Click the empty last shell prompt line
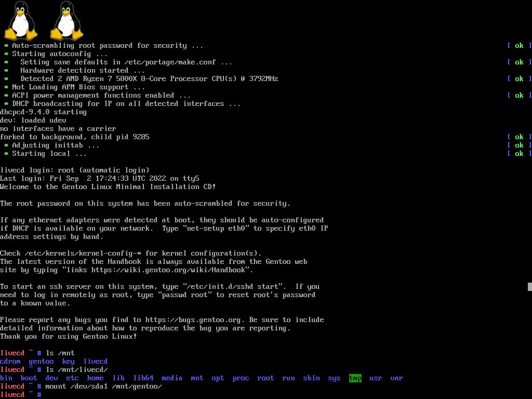532x399 pixels. (21, 395)
